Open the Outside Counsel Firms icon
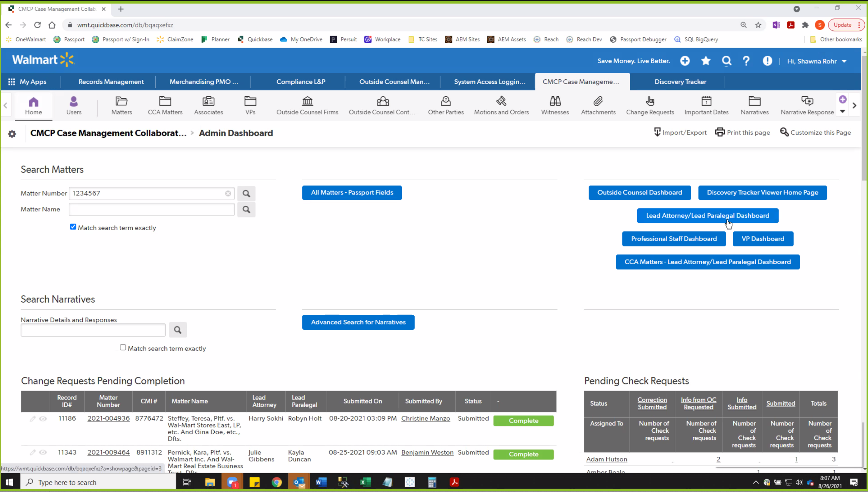Image resolution: width=868 pixels, height=492 pixels. pos(307,101)
